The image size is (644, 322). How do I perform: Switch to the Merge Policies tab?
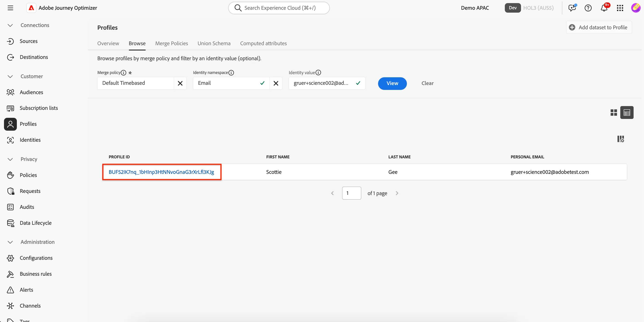tap(172, 43)
